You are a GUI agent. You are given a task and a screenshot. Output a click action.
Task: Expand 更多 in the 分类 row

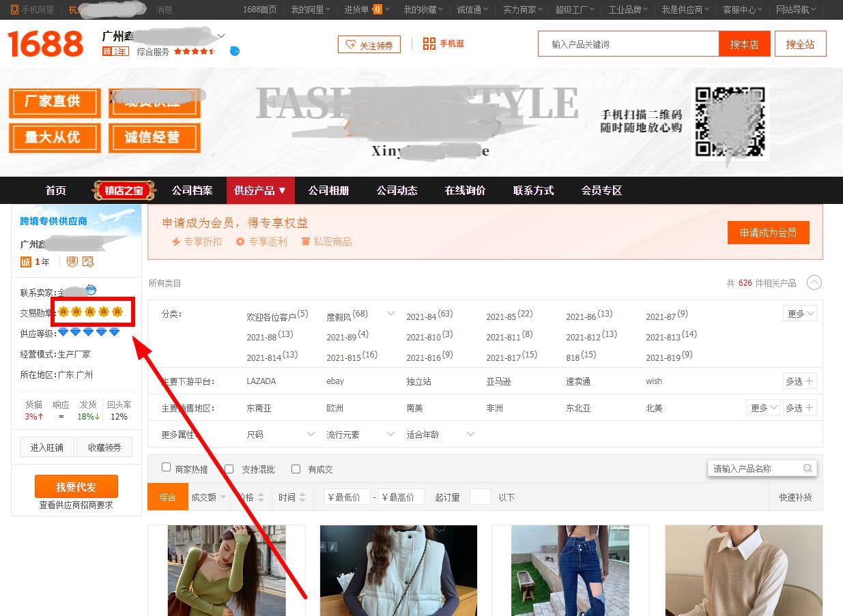point(799,314)
